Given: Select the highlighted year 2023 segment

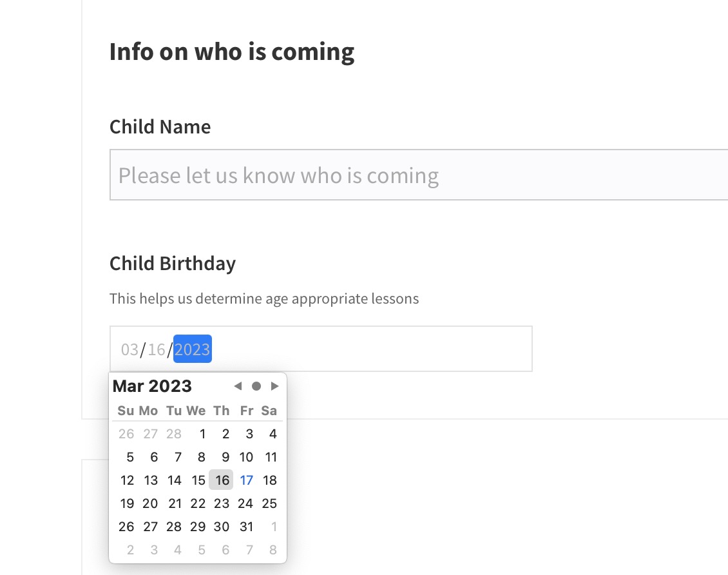Looking at the screenshot, I should (192, 349).
